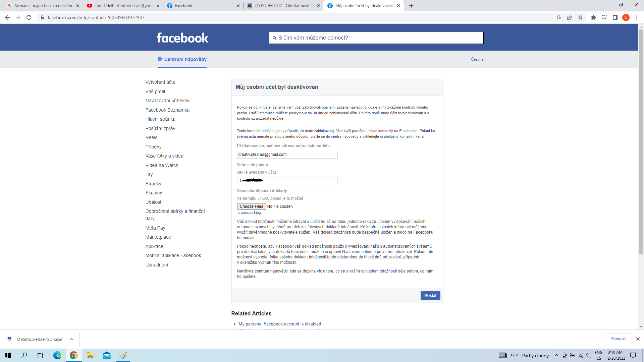Open File Explorer from taskbar
This screenshot has height=362, width=644.
click(90, 355)
